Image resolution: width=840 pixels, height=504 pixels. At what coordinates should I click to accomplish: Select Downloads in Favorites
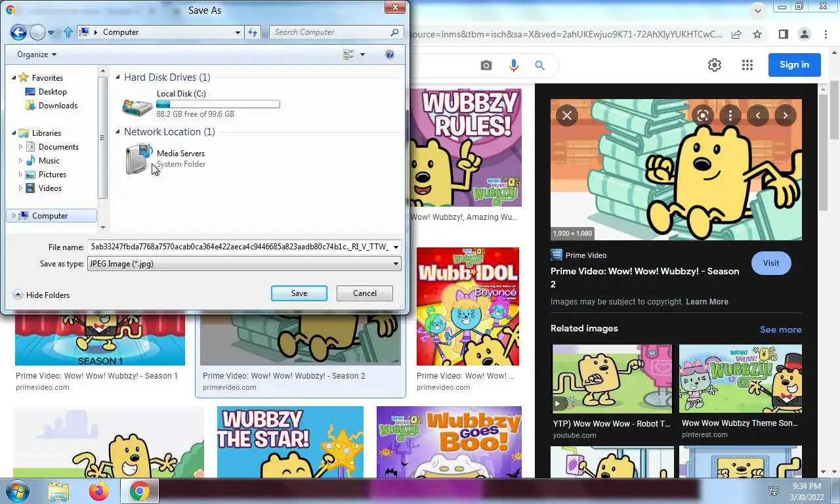coord(51,106)
